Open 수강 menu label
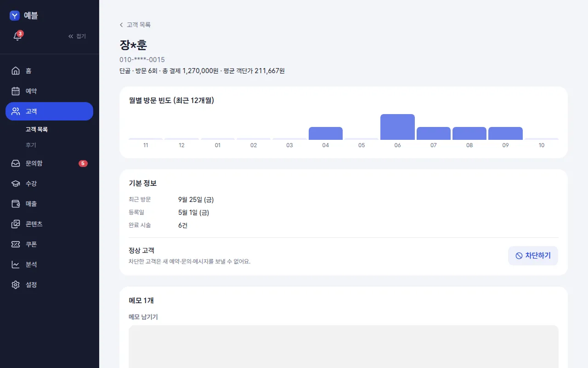The height and width of the screenshot is (368, 588). click(31, 184)
